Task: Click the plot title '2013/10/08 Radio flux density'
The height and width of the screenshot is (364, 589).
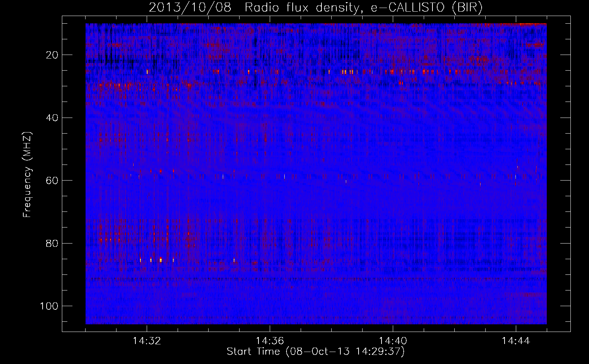Action: click(x=316, y=7)
